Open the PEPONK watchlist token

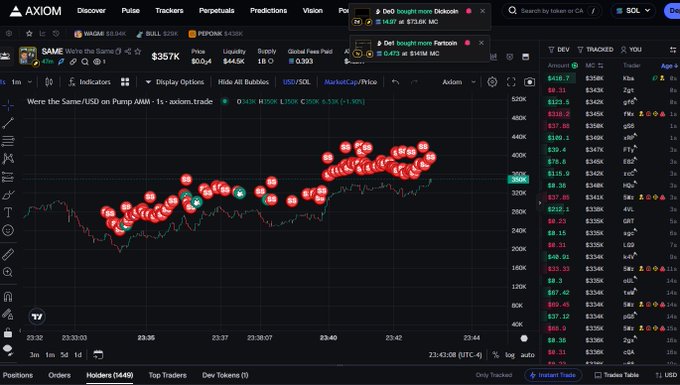click(216, 33)
